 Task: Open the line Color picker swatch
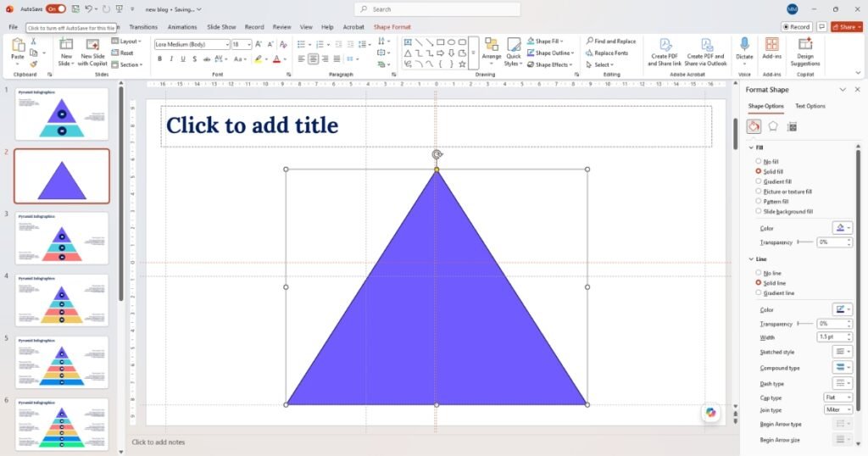pyautogui.click(x=842, y=309)
